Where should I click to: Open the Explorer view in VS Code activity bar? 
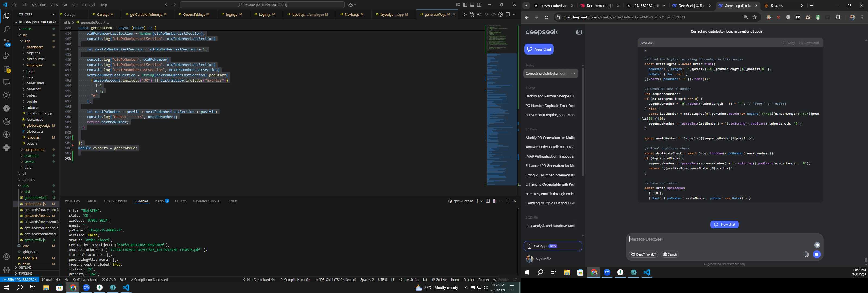7,16
